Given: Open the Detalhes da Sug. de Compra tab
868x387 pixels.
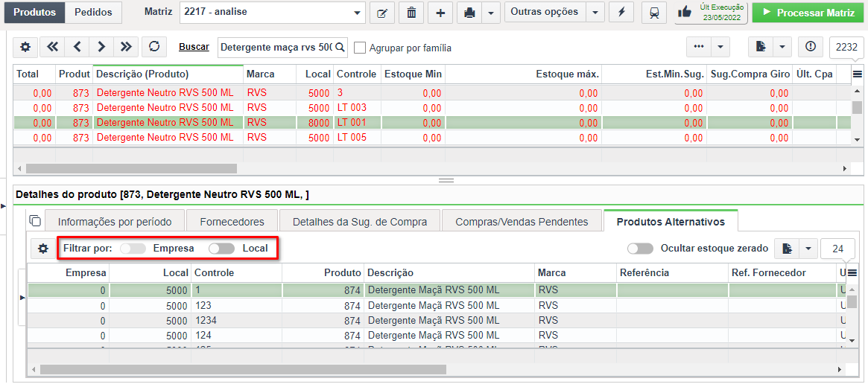Looking at the screenshot, I should [359, 222].
